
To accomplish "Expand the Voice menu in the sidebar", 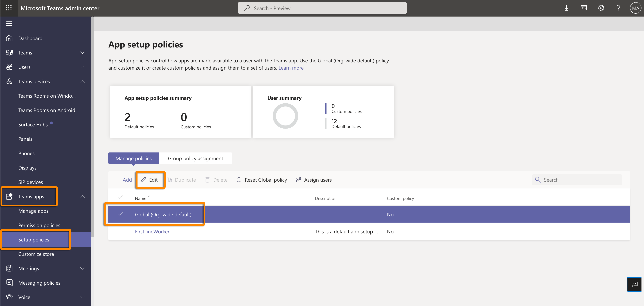I will (82, 297).
